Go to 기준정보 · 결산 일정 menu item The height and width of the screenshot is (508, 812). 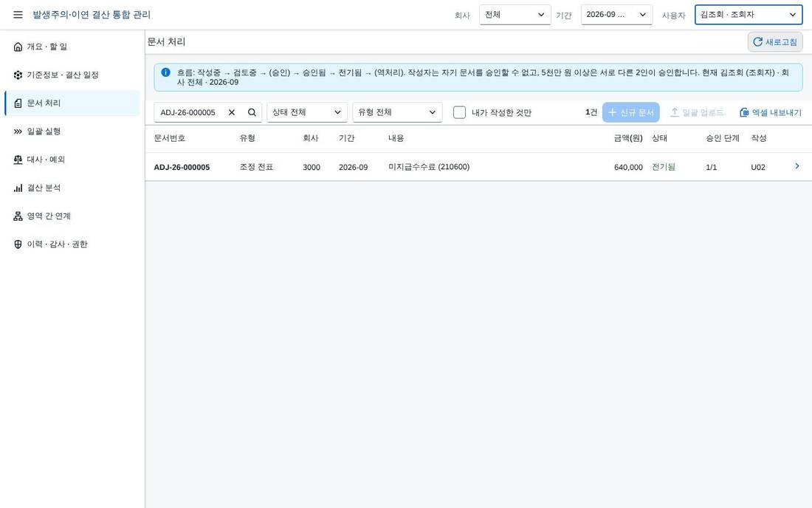pos(72,75)
